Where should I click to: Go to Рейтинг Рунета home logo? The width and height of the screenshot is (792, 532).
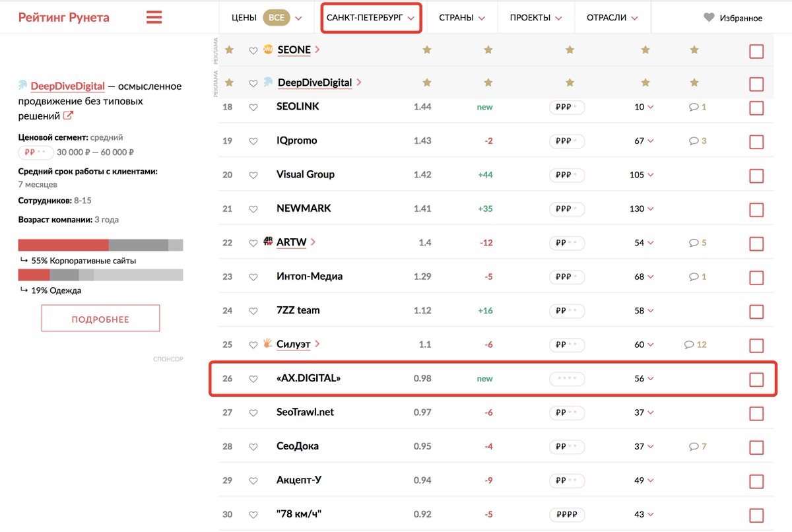[x=63, y=18]
